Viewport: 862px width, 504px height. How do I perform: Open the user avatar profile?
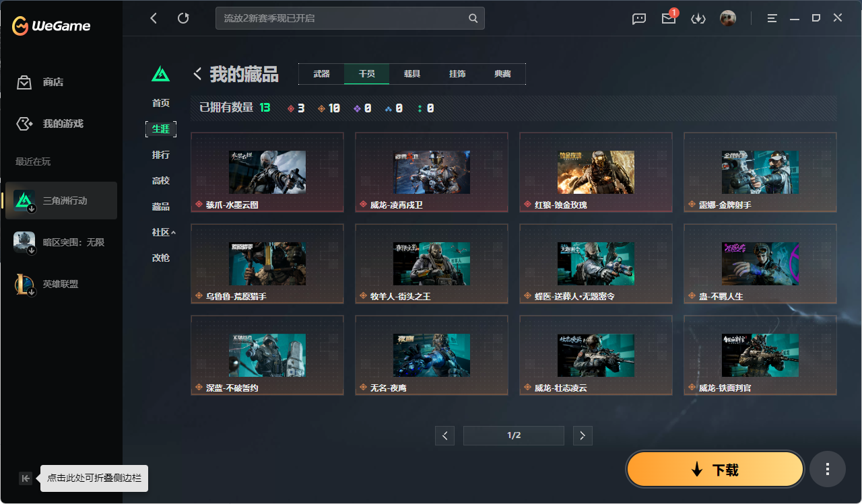(x=728, y=18)
